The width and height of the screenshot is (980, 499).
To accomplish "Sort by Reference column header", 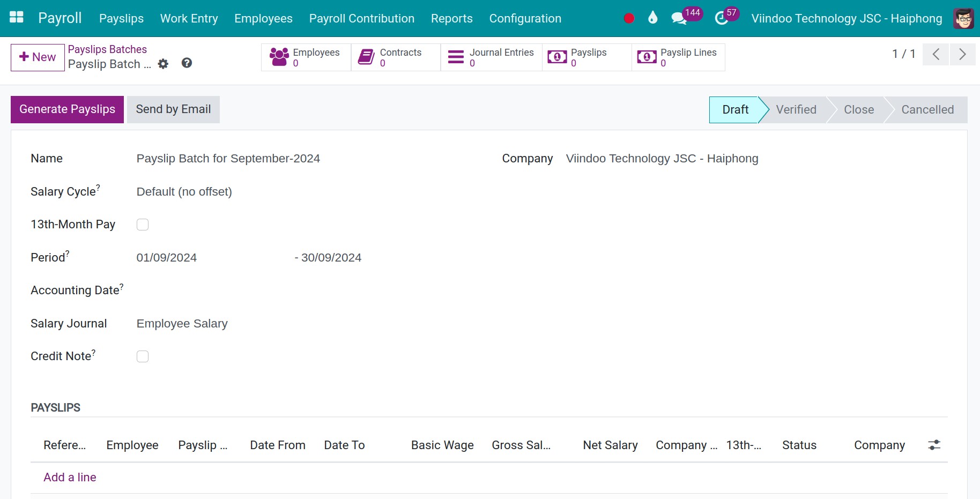I will [65, 445].
